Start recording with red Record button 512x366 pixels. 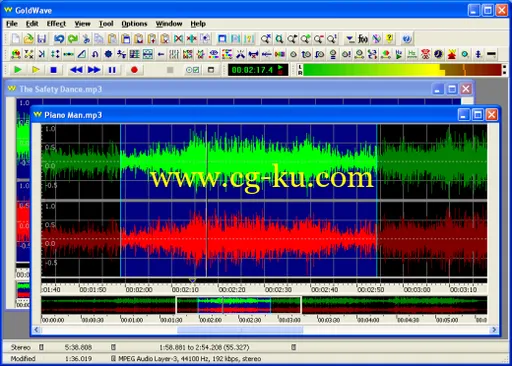134,70
